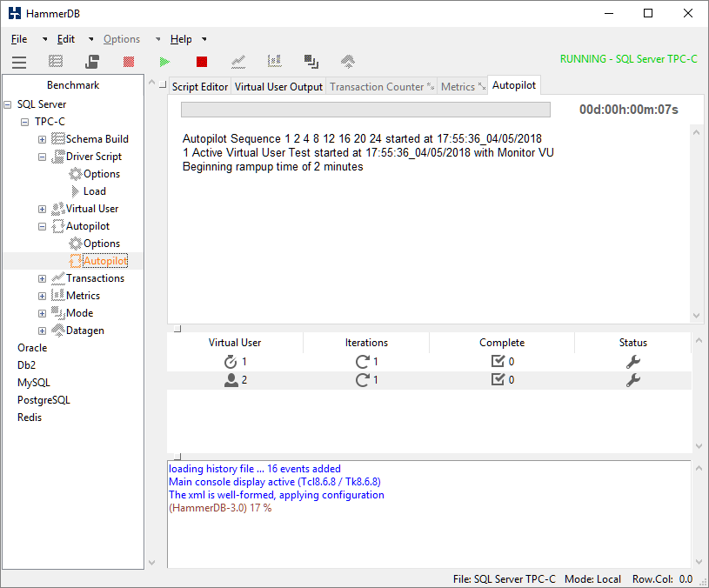Select Db2 in the Benchmark tree
This screenshot has width=709, height=588.
click(x=26, y=365)
